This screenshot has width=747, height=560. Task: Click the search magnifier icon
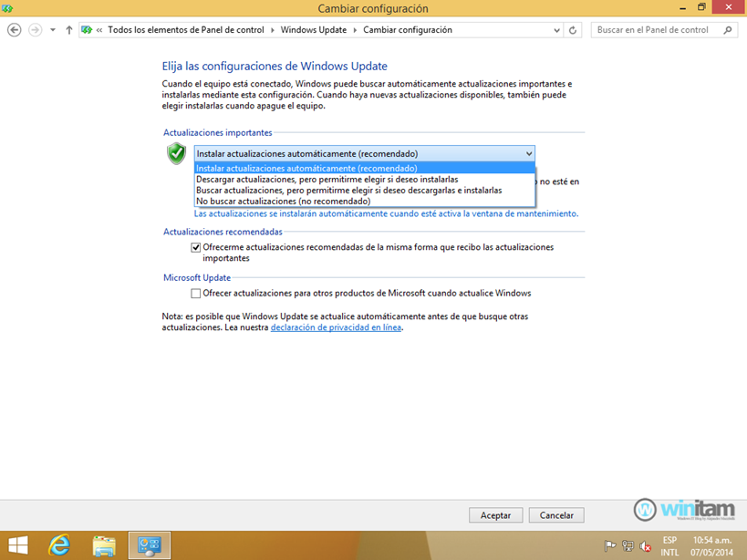pyautogui.click(x=725, y=29)
